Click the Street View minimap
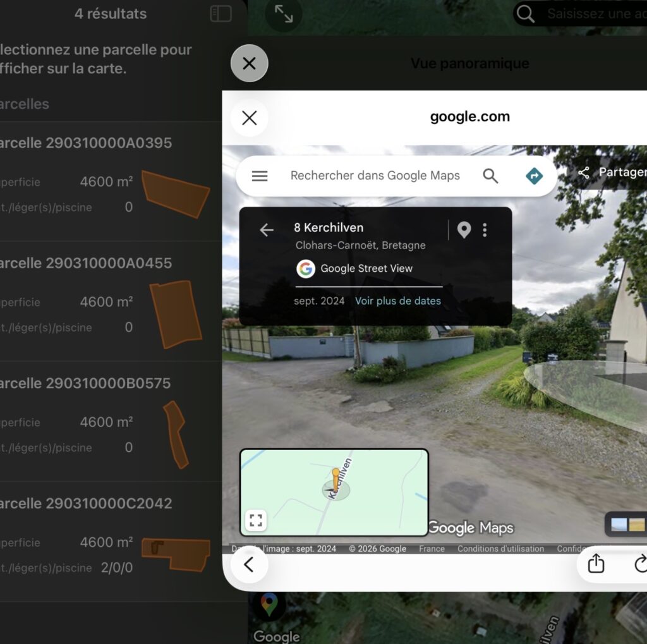 click(334, 492)
